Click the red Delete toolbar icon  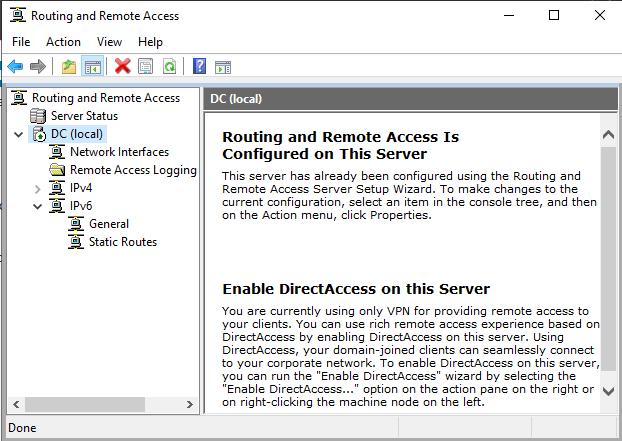pos(123,66)
